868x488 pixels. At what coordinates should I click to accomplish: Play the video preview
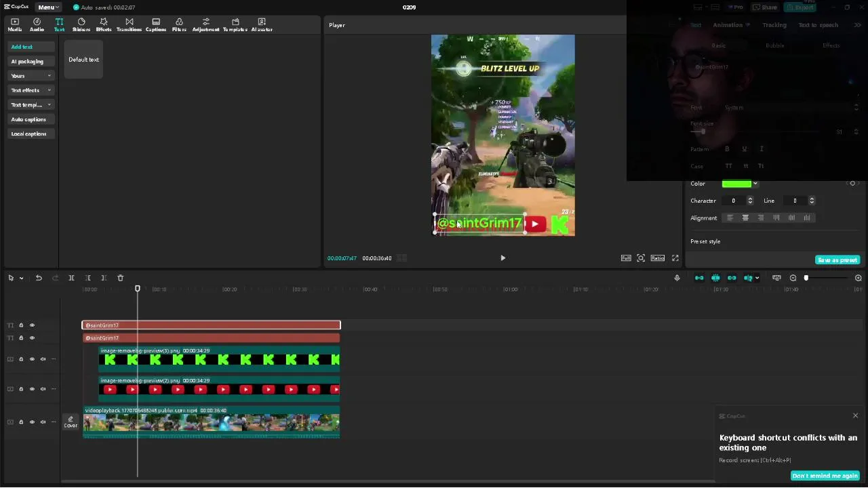(x=502, y=258)
